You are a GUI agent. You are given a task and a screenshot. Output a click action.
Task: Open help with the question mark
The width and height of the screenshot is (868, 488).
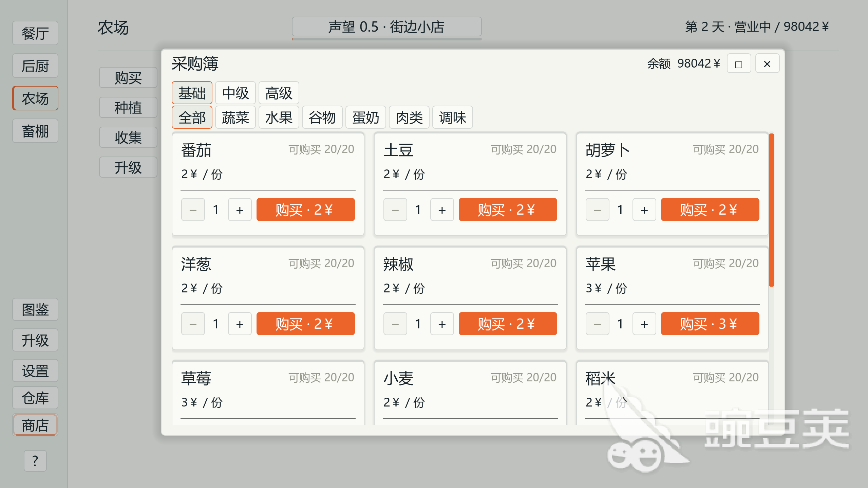pos(35,461)
